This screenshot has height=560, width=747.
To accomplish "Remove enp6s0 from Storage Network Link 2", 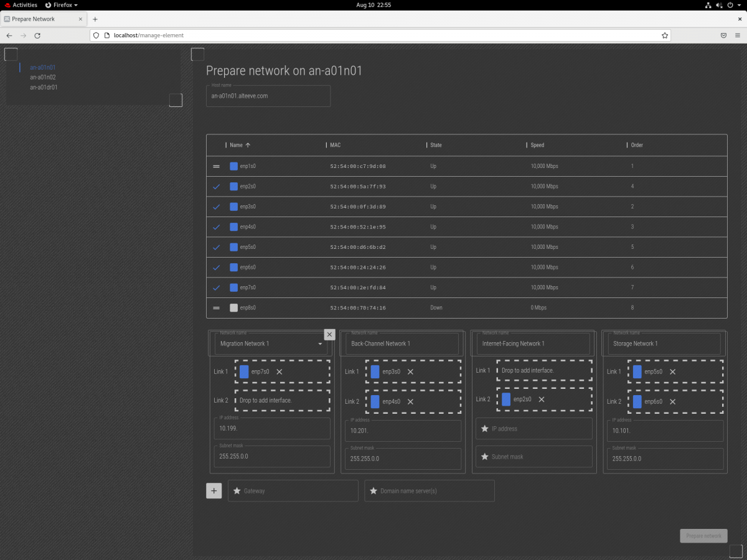I will [672, 402].
